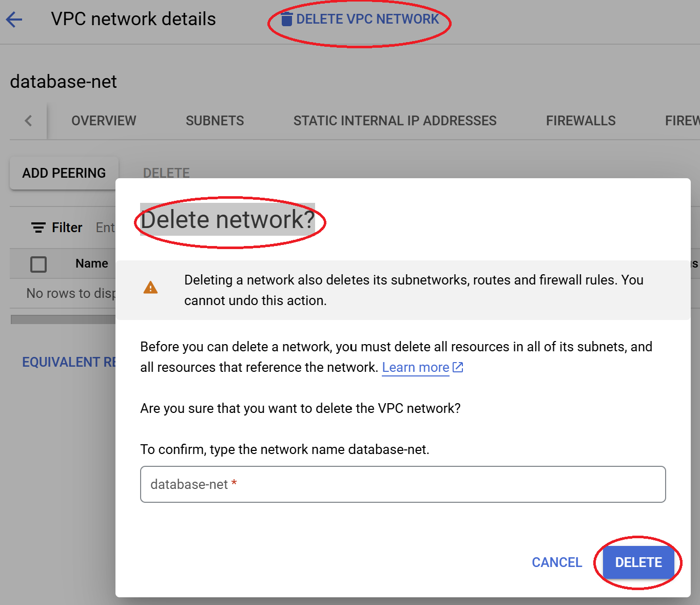Viewport: 700px width, 605px height.
Task: Go to the Firewalls tab
Action: (x=580, y=121)
